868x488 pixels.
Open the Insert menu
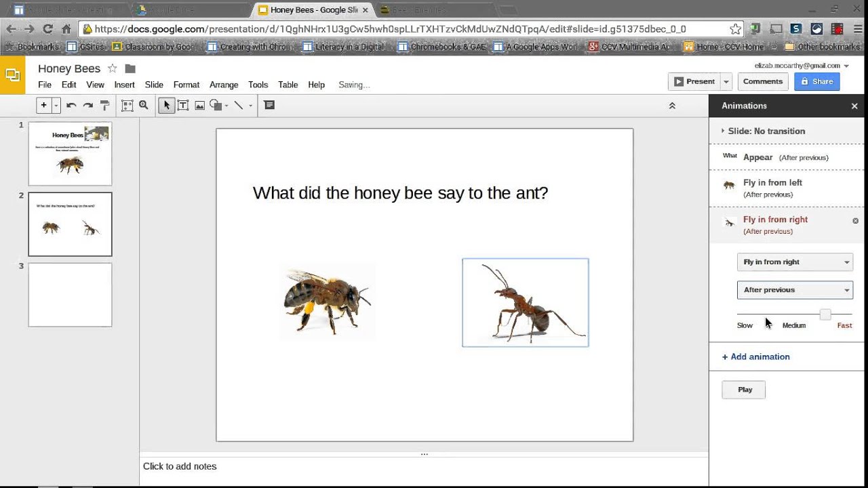tap(125, 85)
